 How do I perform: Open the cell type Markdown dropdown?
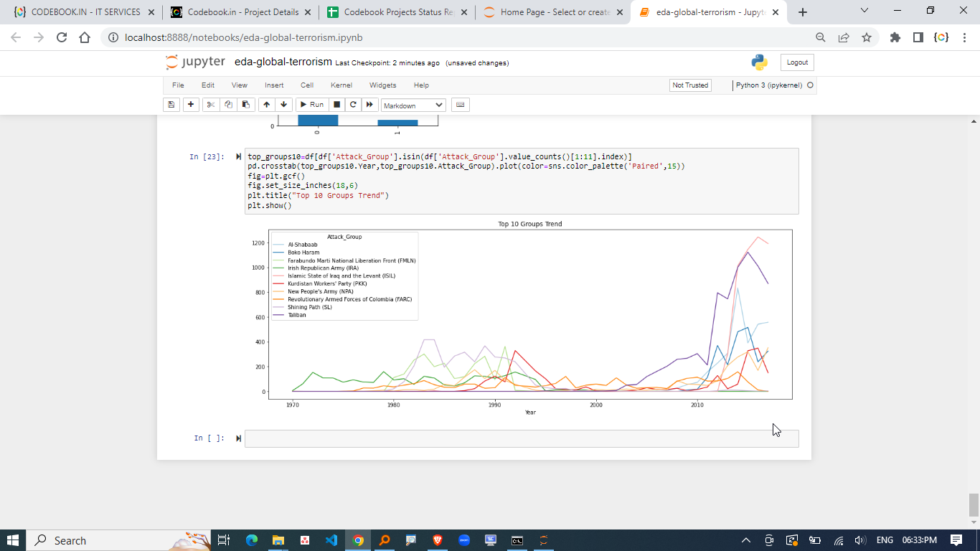click(x=413, y=105)
